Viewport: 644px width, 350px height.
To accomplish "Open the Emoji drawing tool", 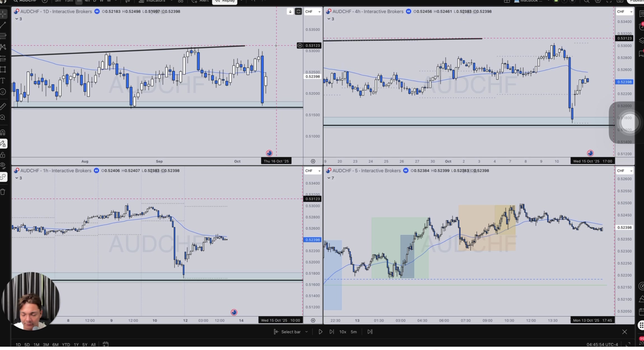I will pyautogui.click(x=3, y=92).
